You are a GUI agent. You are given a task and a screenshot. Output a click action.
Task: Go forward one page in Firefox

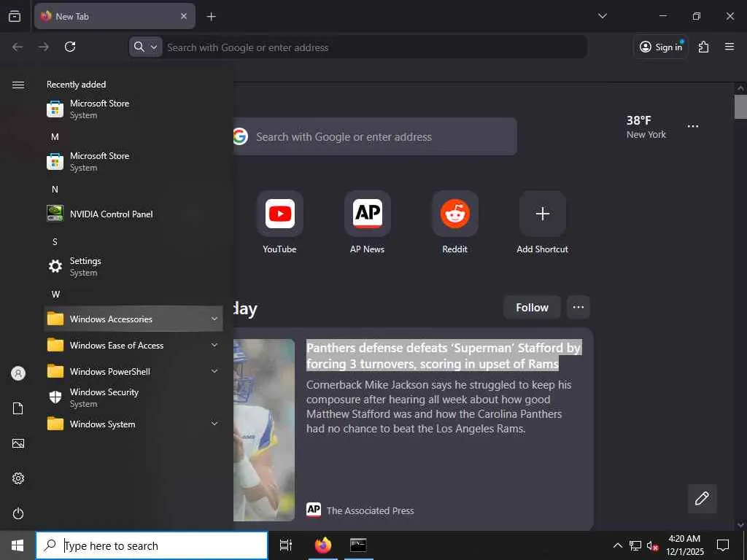click(44, 47)
